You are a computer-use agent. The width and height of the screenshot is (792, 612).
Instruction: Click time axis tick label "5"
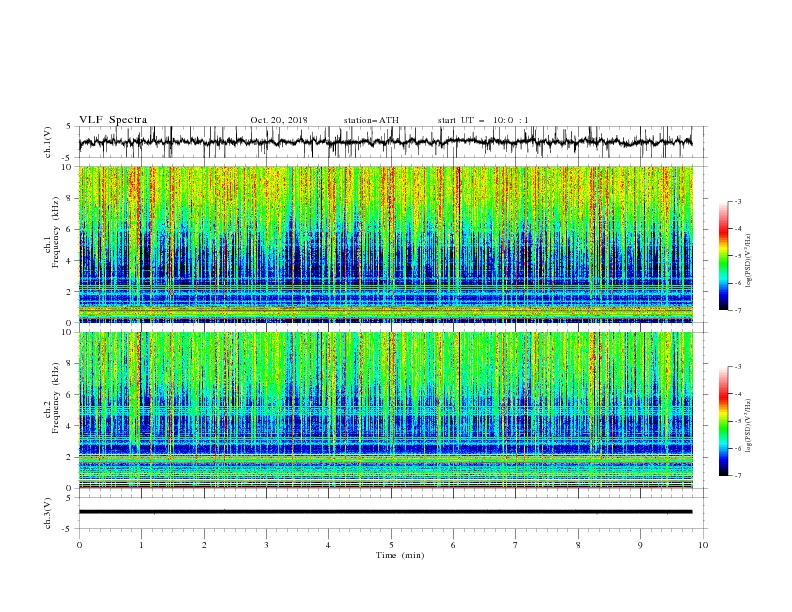tap(391, 545)
